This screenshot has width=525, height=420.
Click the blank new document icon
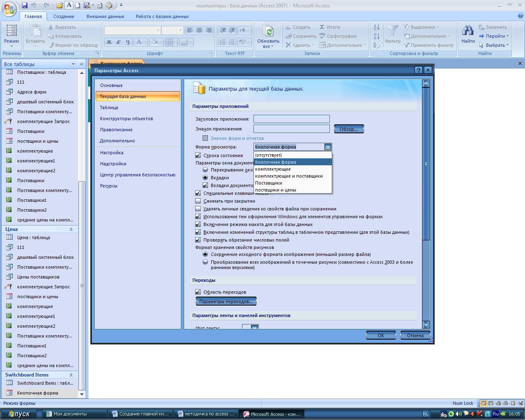click(x=78, y=5)
